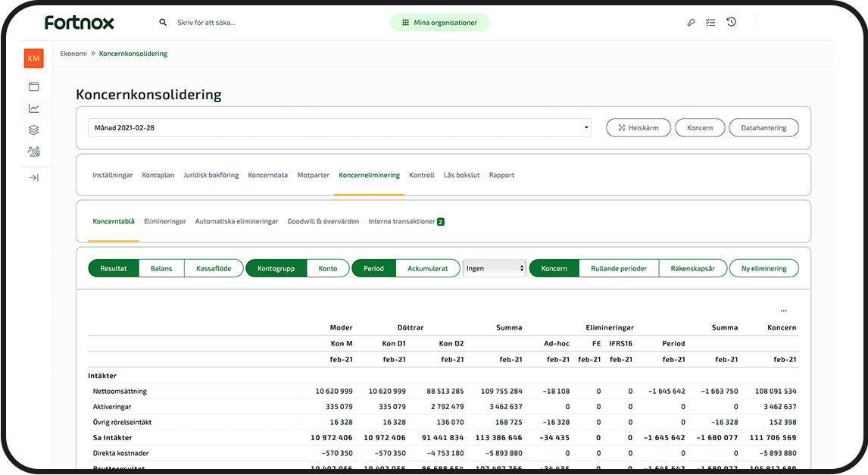This screenshot has height=475, width=868.
Task: Click the Helskärm fullscreen button
Action: 638,128
